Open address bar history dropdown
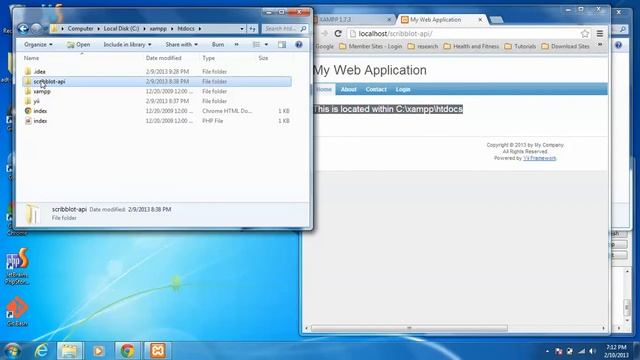The height and width of the screenshot is (360, 640). click(242, 29)
